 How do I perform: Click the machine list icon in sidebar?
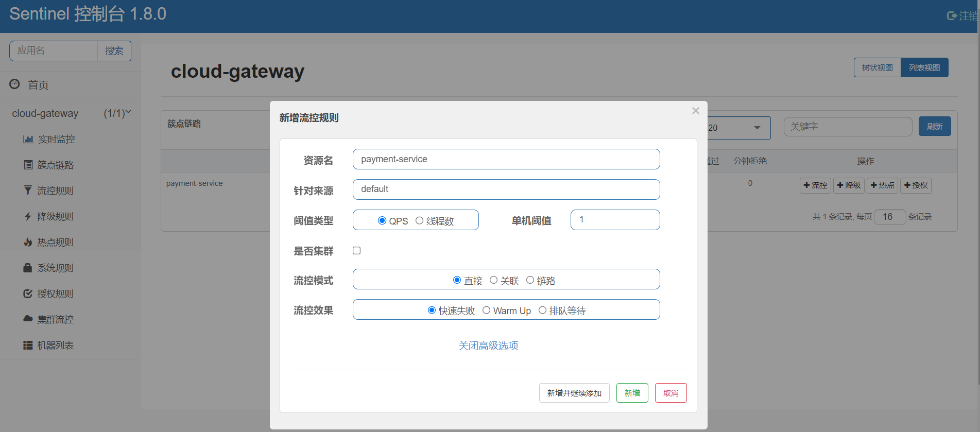[28, 345]
